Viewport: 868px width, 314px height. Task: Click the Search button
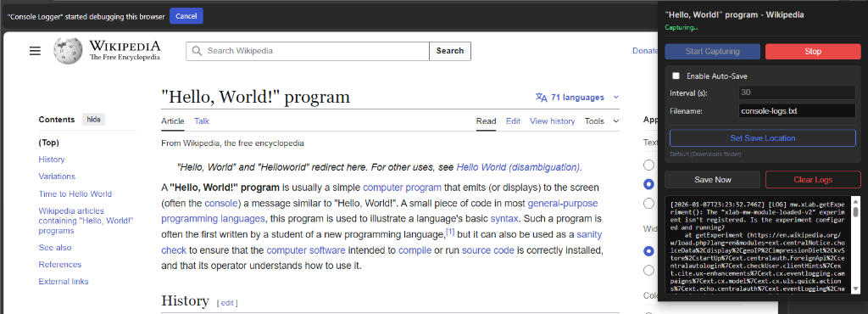(450, 51)
